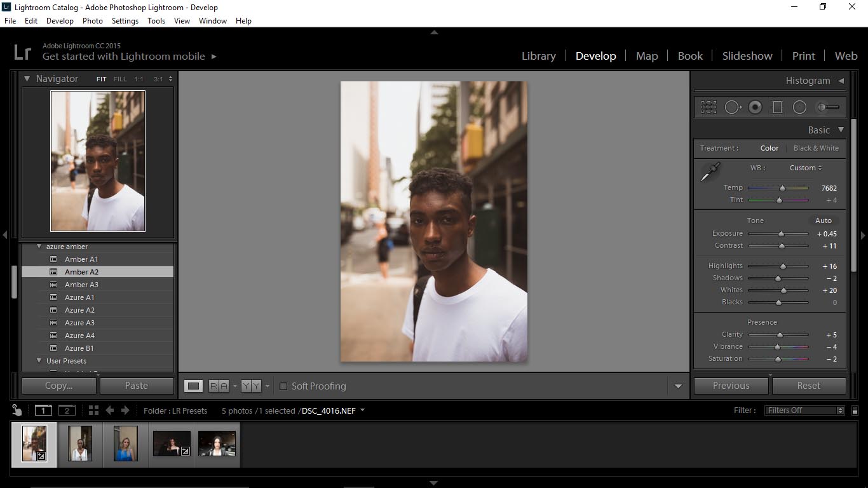
Task: Switch to the Map module
Action: click(647, 56)
